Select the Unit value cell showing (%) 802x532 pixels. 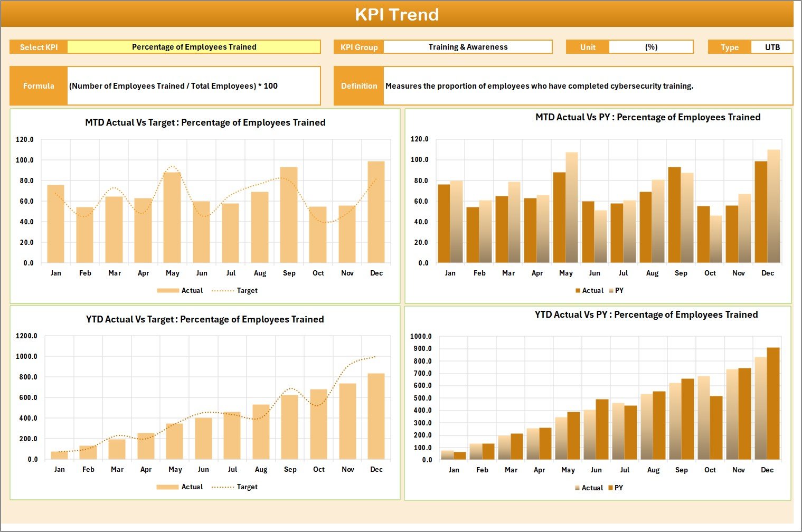pyautogui.click(x=651, y=47)
